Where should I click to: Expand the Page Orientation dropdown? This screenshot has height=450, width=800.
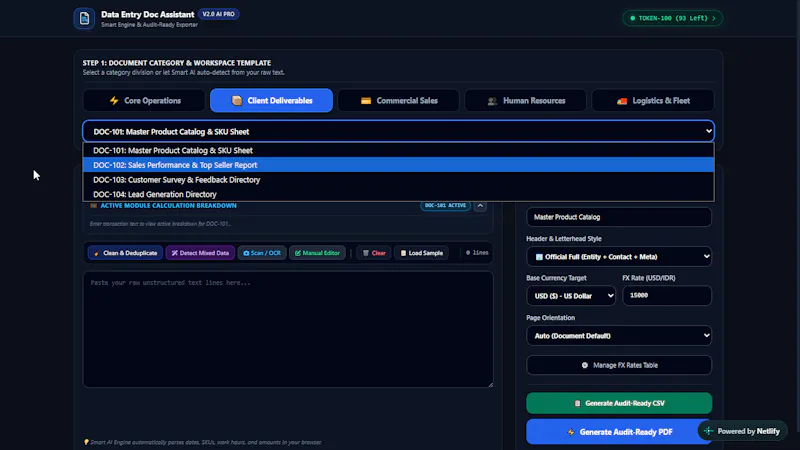(619, 336)
